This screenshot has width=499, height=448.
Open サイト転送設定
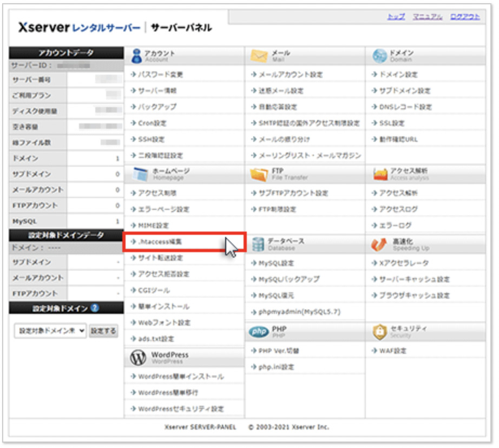160,258
